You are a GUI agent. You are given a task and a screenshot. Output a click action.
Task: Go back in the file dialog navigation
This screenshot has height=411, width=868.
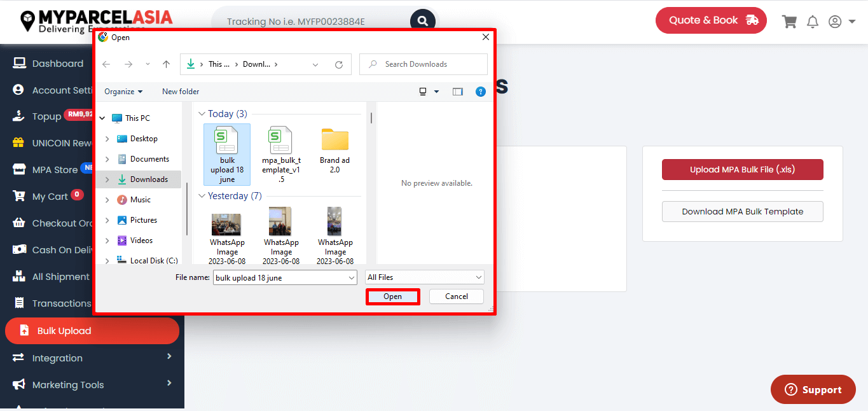[x=106, y=64]
